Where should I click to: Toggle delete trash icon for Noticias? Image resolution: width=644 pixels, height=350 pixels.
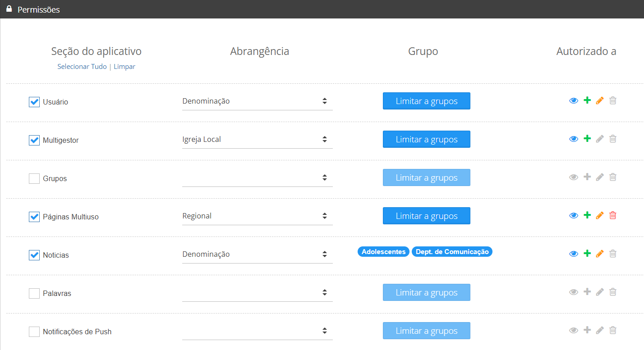(x=612, y=254)
